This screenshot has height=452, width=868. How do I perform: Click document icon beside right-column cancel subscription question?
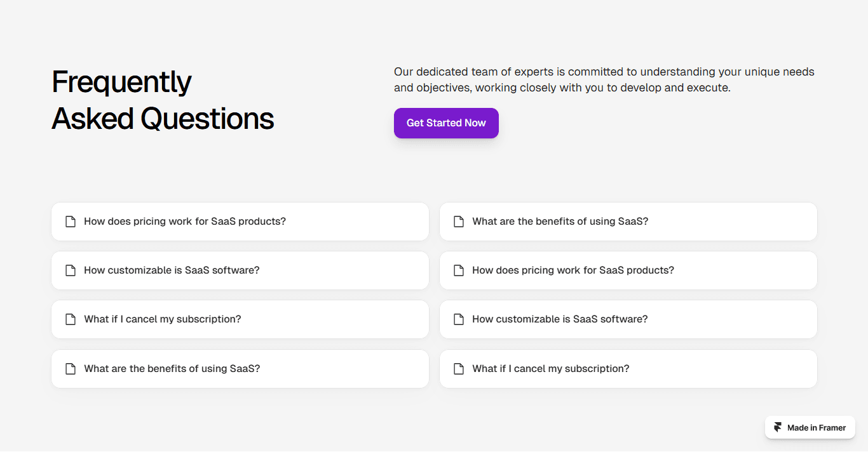(459, 369)
